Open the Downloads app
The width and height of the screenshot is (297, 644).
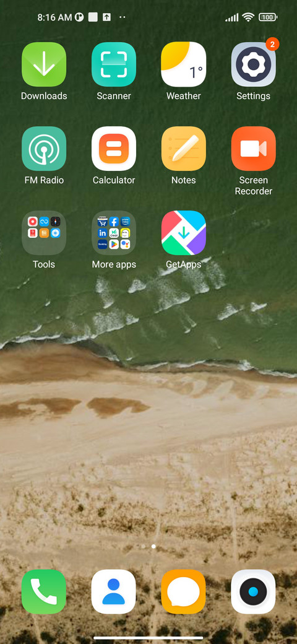pyautogui.click(x=44, y=64)
